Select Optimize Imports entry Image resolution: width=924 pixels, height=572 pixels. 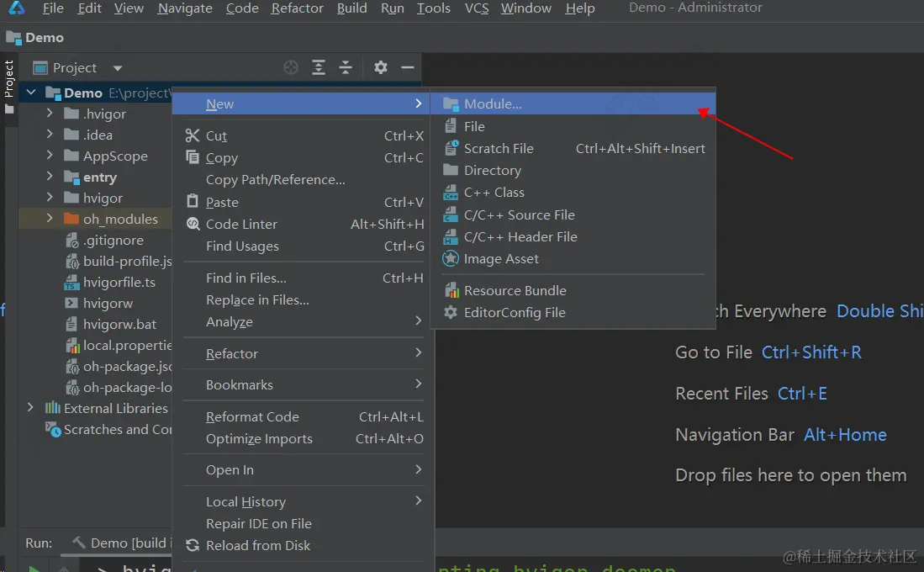tap(303, 439)
